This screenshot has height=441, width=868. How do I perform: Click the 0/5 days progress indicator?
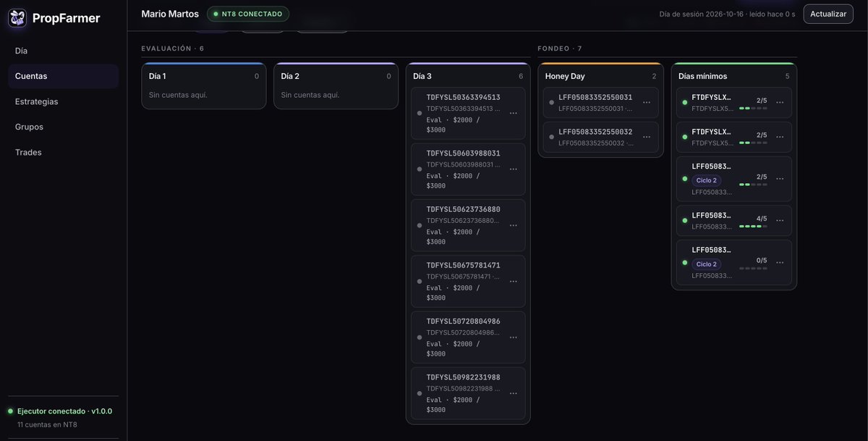(x=753, y=264)
